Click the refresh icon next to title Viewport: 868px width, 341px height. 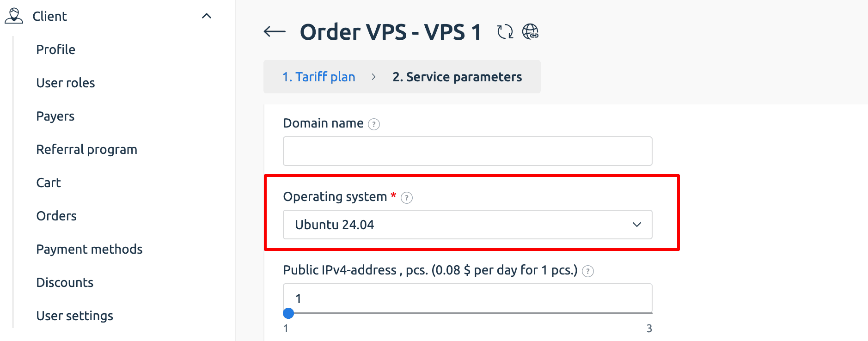pyautogui.click(x=505, y=31)
